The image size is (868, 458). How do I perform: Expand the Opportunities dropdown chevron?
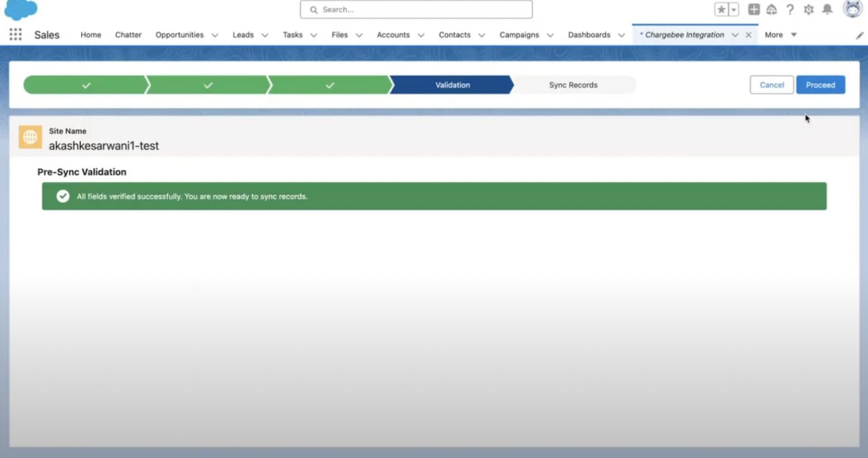point(214,35)
